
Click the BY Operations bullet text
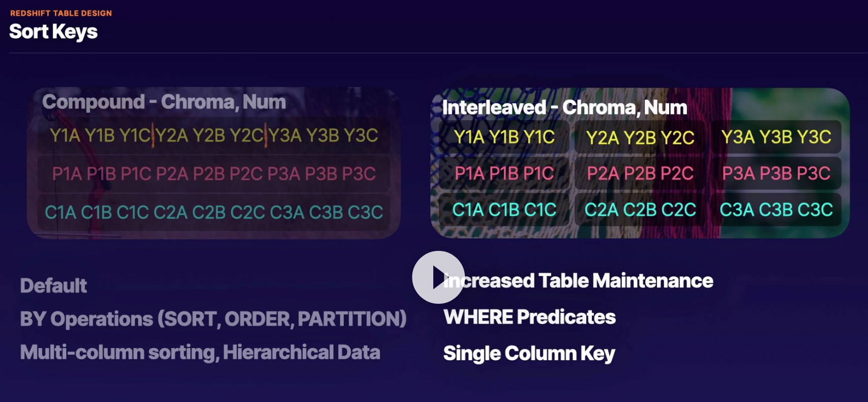pos(213,319)
